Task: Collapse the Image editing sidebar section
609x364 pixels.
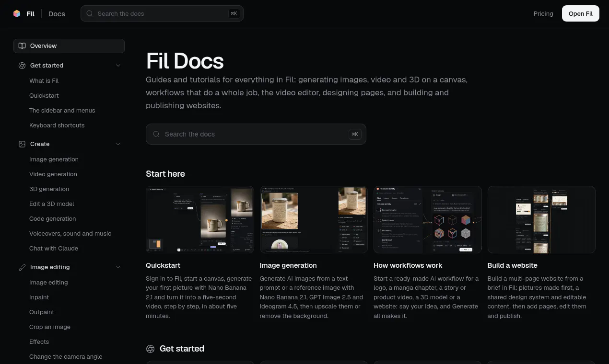Action: click(118, 267)
